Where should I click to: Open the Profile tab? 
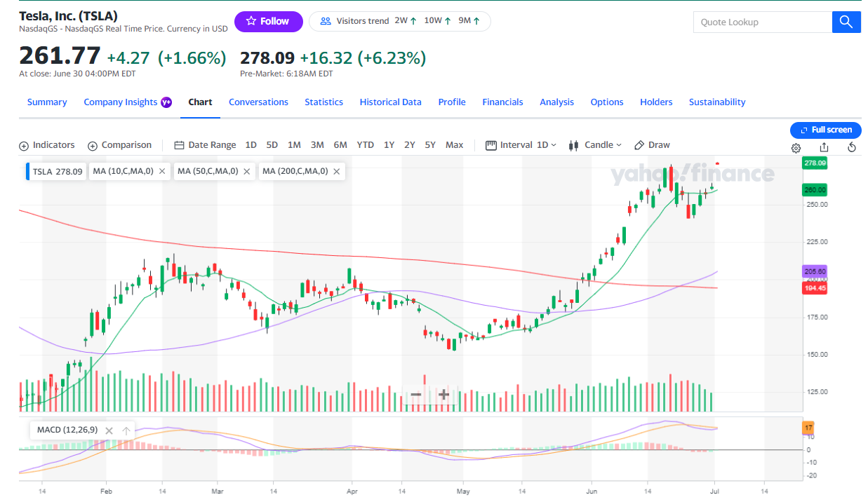[x=452, y=102]
